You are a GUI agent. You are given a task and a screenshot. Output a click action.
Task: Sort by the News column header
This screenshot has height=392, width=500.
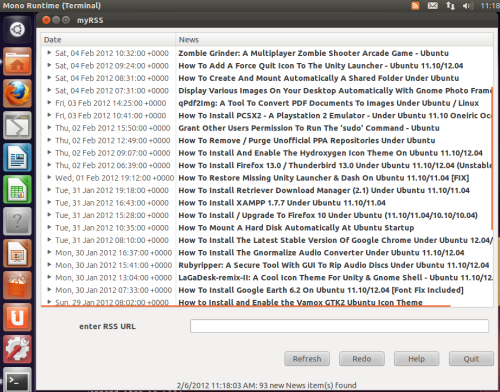[334, 40]
